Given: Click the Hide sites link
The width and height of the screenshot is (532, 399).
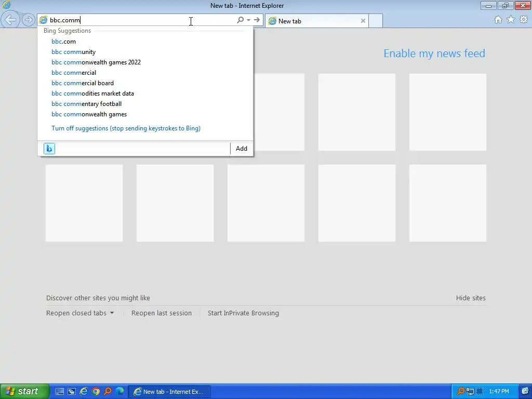Looking at the screenshot, I should 471,298.
